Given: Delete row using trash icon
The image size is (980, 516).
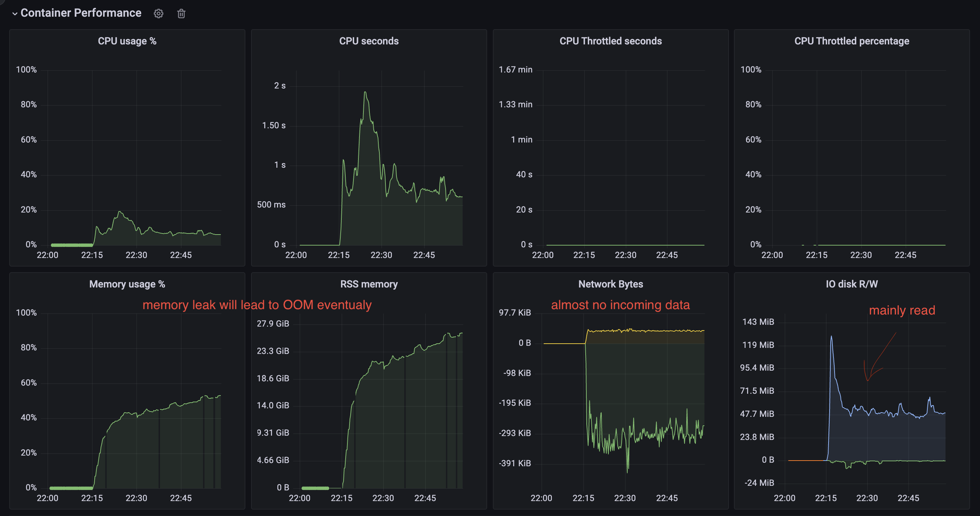Looking at the screenshot, I should click(x=181, y=14).
